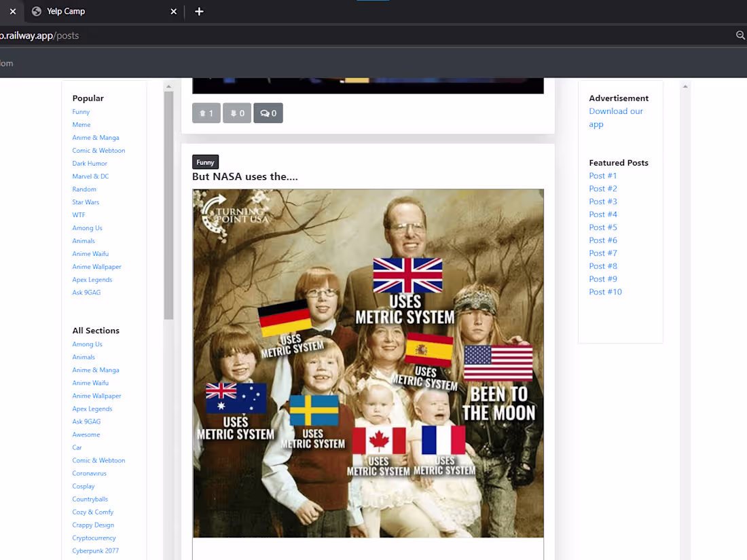747x560 pixels.
Task: Open the Meme category under Popular
Action: 81,124
